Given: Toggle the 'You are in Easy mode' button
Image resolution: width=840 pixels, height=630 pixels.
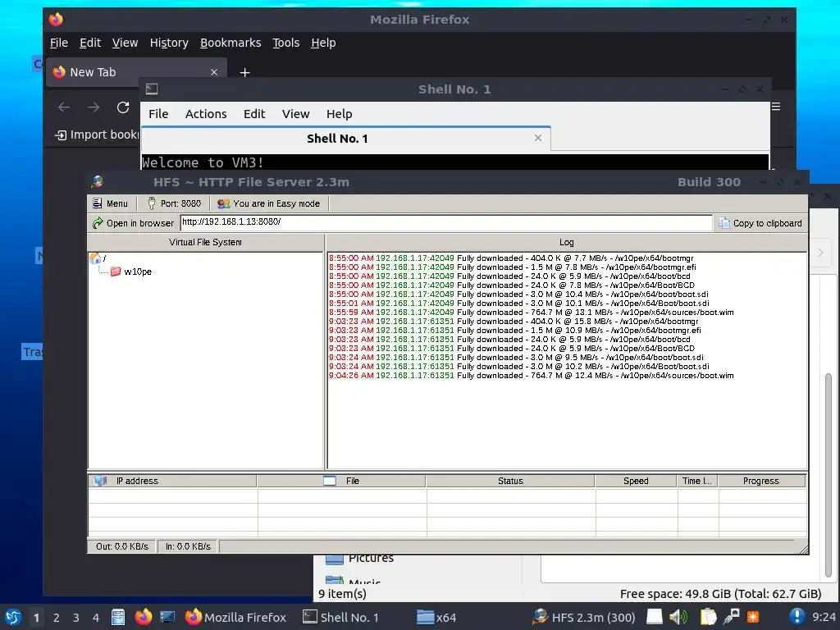Looking at the screenshot, I should click(269, 203).
